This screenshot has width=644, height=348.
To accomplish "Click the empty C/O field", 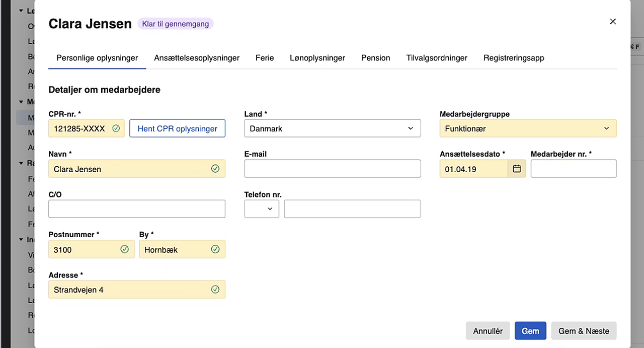I will (x=137, y=209).
